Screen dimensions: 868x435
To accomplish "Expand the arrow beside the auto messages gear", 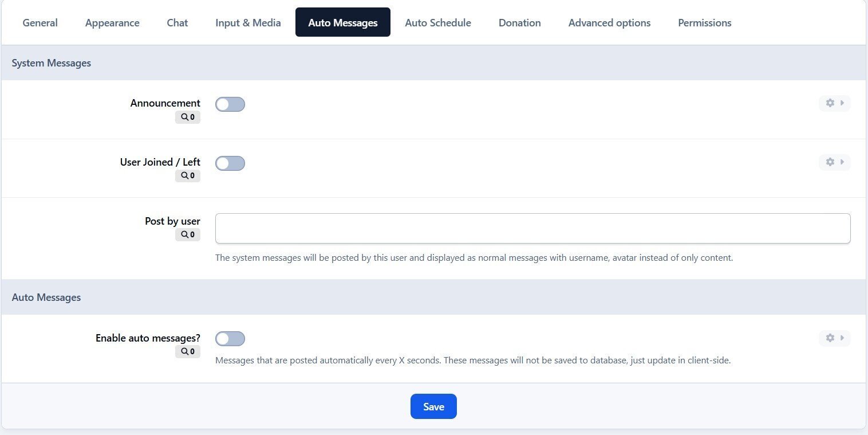I will point(842,338).
